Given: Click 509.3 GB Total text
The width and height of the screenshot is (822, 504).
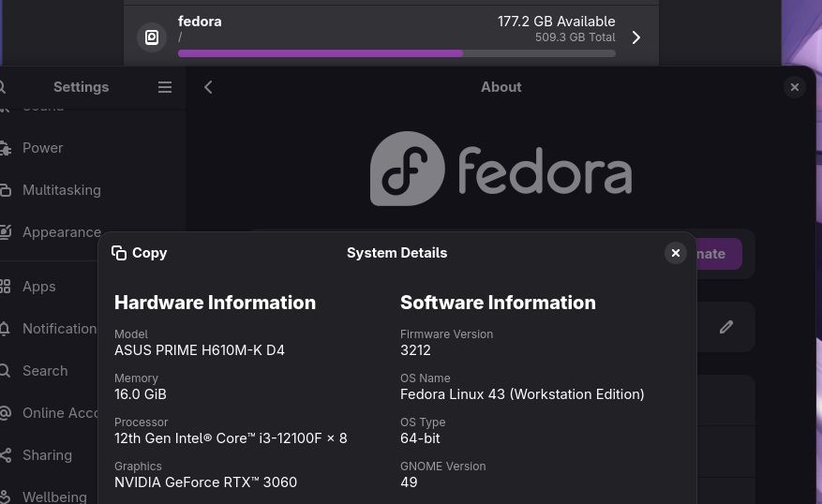Looking at the screenshot, I should click(x=575, y=37).
